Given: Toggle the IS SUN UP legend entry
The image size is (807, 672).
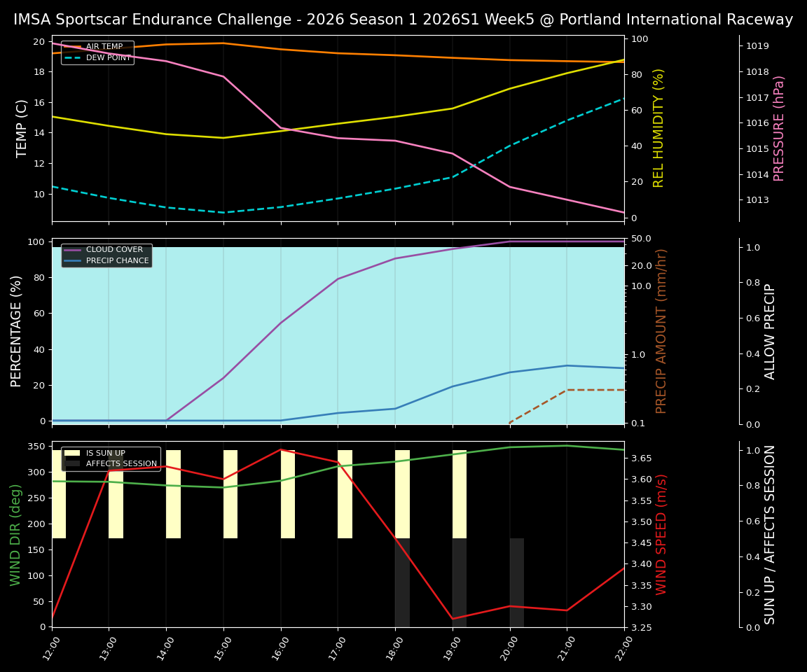Looking at the screenshot, I should click(105, 453).
